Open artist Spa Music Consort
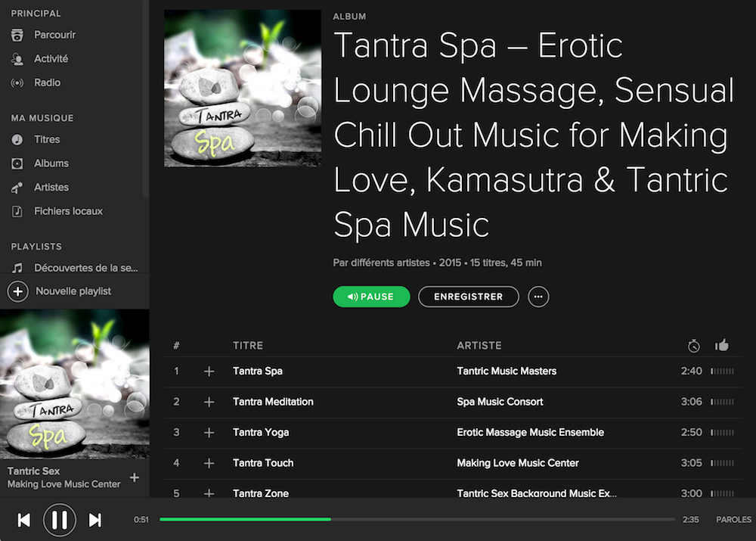This screenshot has width=756, height=541. click(500, 402)
